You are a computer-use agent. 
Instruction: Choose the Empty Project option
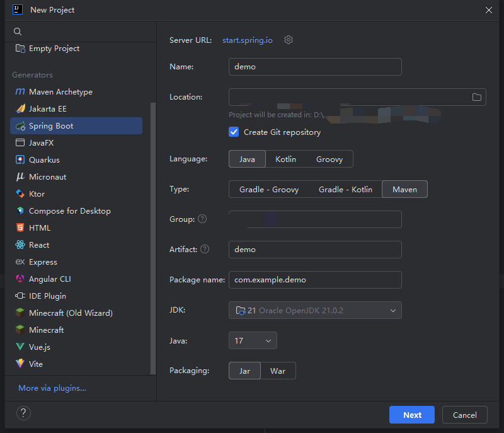click(54, 49)
